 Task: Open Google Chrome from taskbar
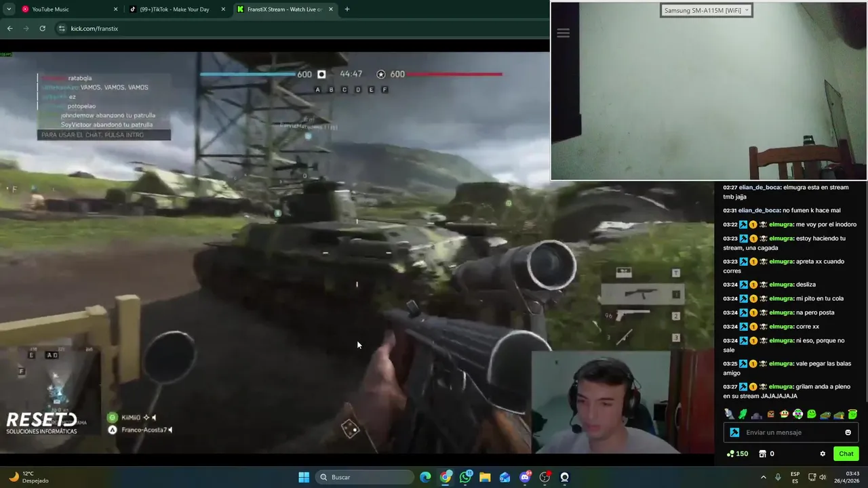pyautogui.click(x=446, y=477)
